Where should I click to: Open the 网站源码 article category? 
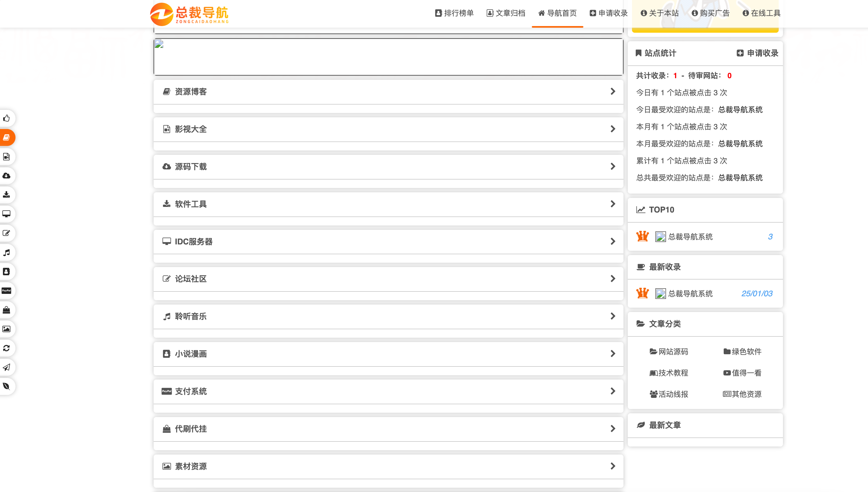click(669, 351)
